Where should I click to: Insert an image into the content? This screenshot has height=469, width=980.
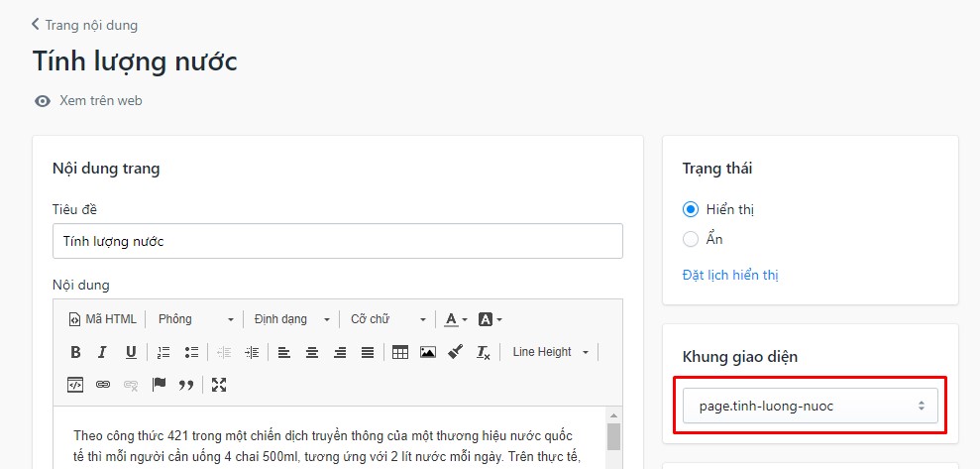(x=428, y=352)
